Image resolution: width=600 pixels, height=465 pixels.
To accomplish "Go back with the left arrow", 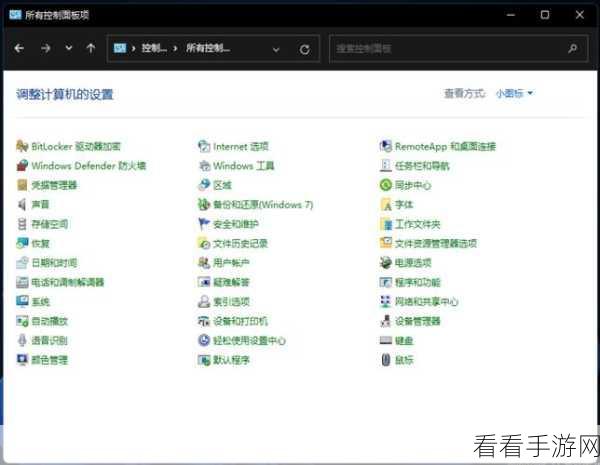I will click(x=19, y=48).
